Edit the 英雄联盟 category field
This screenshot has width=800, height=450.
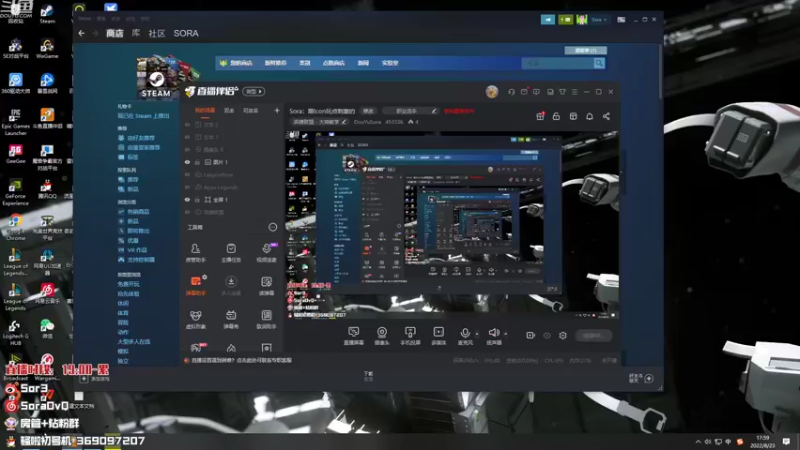coord(320,122)
